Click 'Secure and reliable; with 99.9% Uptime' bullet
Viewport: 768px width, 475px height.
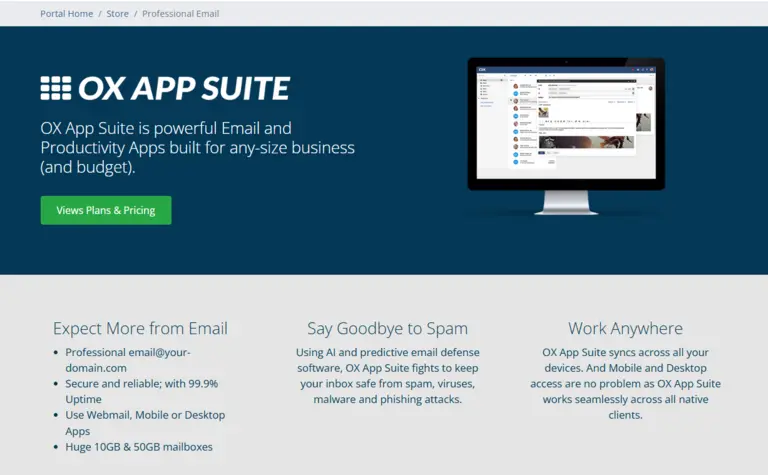click(142, 391)
